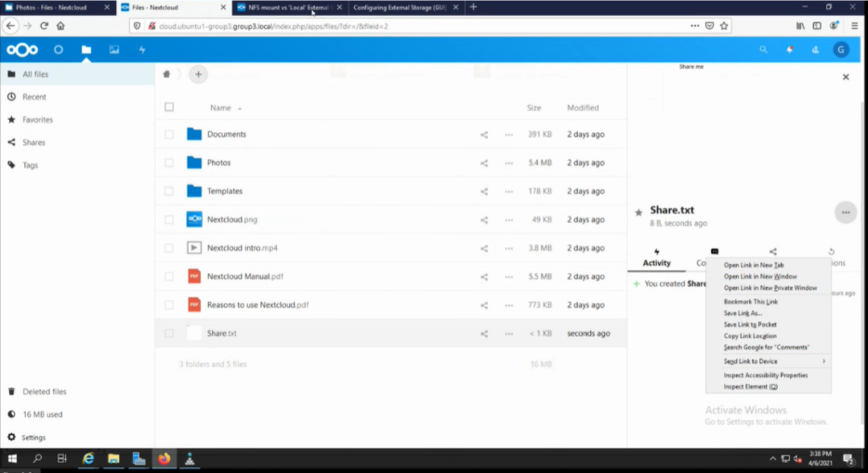868x473 pixels.
Task: Open the three-dot menu for Share.txt row
Action: click(x=508, y=334)
